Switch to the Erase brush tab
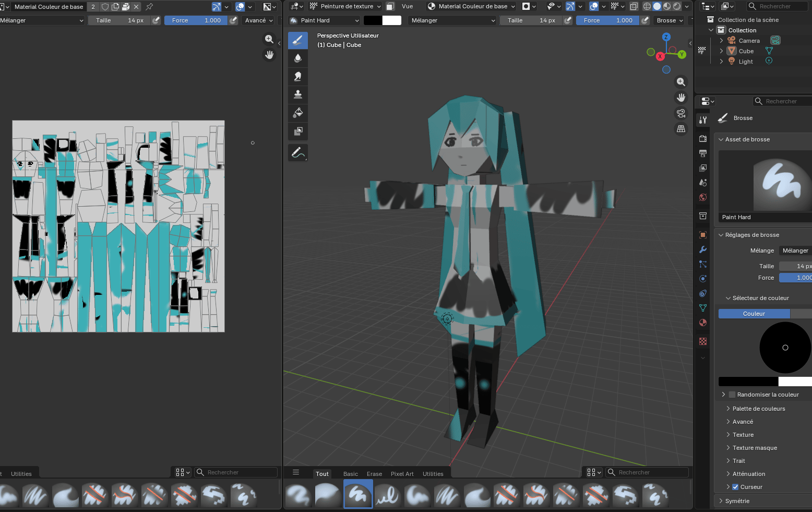The width and height of the screenshot is (812, 512). [374, 474]
